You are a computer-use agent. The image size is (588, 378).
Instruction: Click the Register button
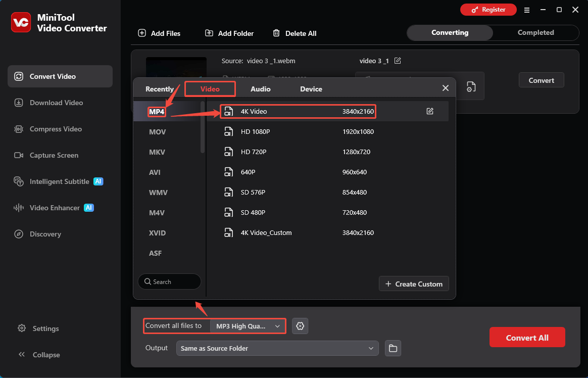pos(488,10)
